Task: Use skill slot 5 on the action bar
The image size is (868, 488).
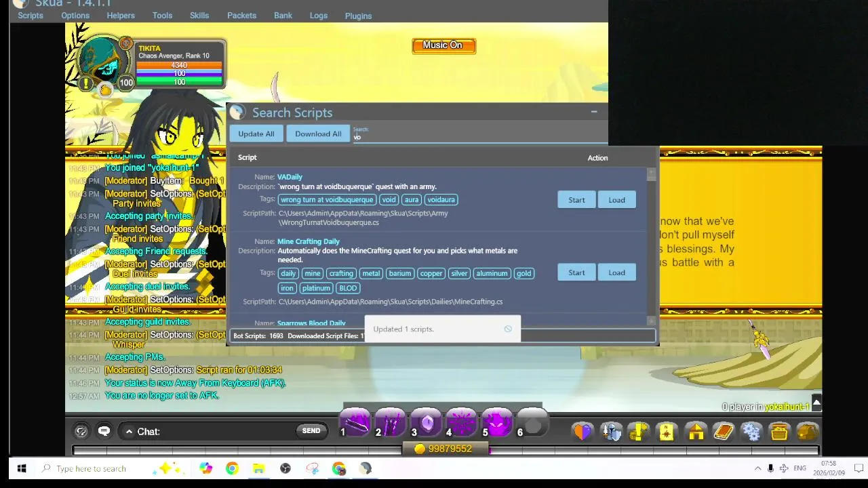Action: click(x=497, y=424)
